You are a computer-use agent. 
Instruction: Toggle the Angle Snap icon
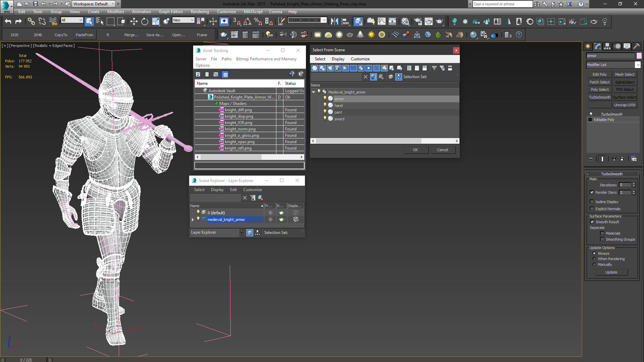coord(248,21)
